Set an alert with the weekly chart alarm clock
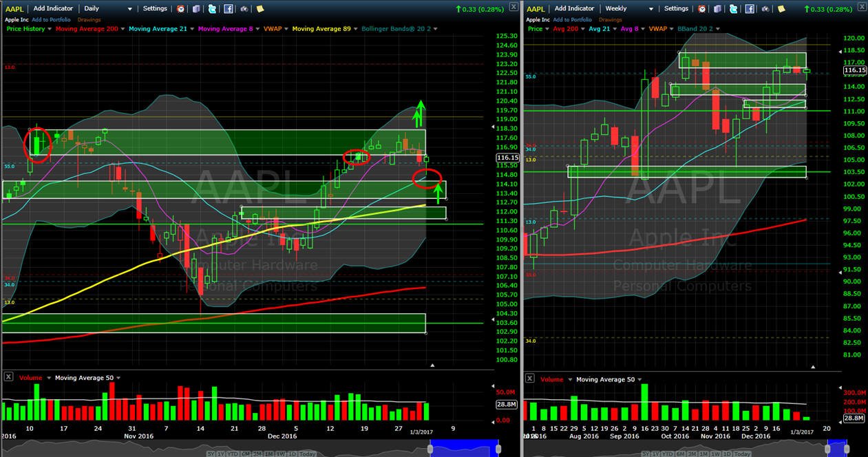Screen dimensions: 868x457 pos(701,9)
